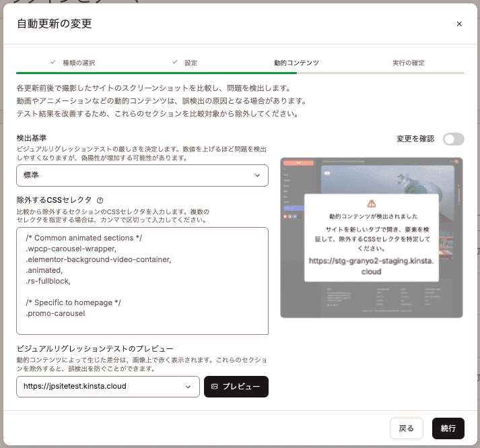Click the site screenshot preview thumbnail
This screenshot has width=480, height=448.
372,238
